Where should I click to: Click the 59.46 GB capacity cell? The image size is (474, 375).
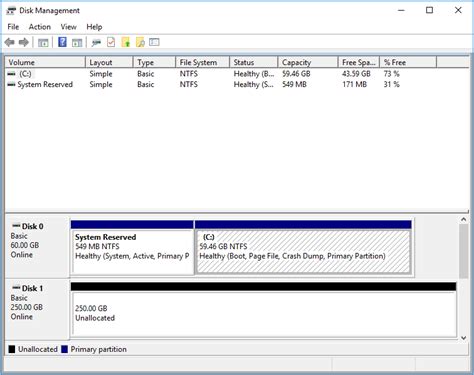point(296,74)
